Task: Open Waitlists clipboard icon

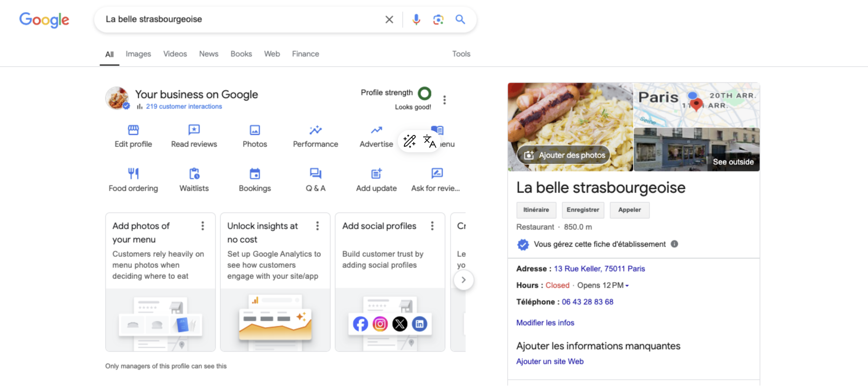Action: (x=194, y=173)
